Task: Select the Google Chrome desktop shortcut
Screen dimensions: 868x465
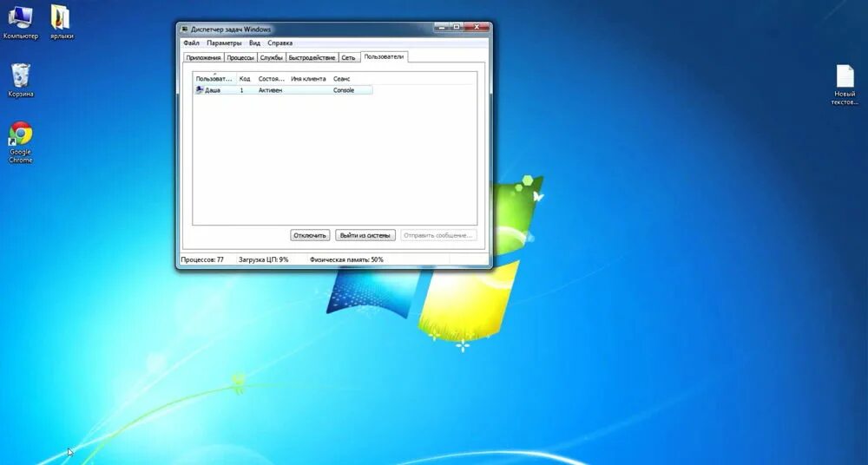Action: click(x=21, y=142)
